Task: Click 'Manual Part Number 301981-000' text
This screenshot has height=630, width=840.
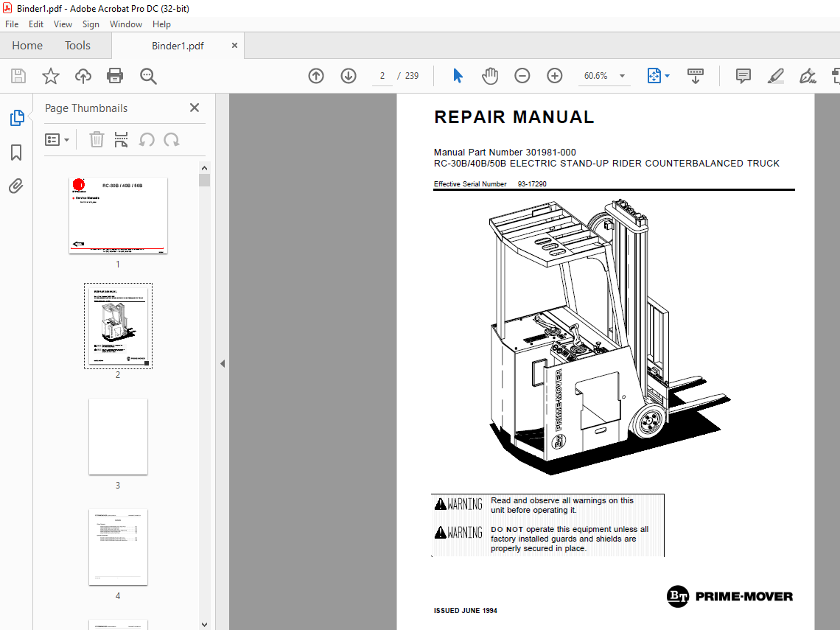Action: [505, 152]
